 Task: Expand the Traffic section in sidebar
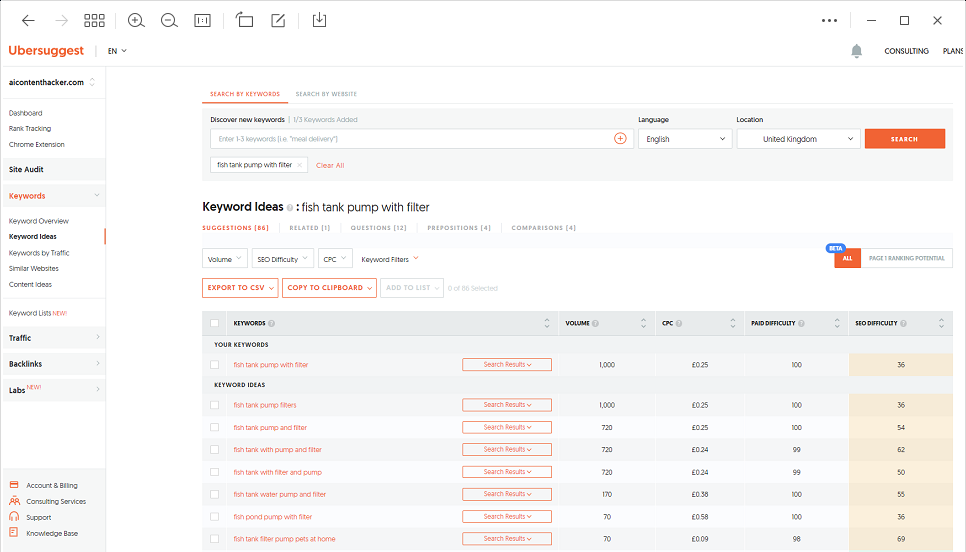(x=54, y=338)
